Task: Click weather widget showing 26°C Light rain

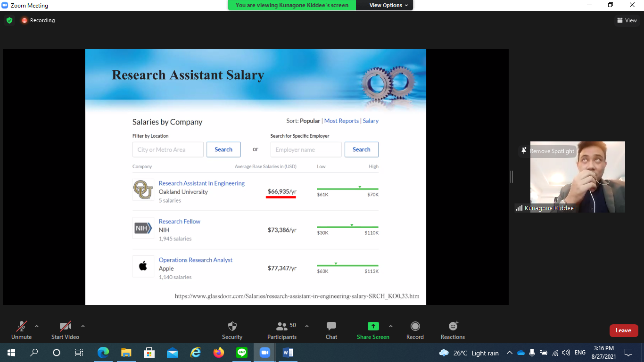Action: [x=469, y=353]
